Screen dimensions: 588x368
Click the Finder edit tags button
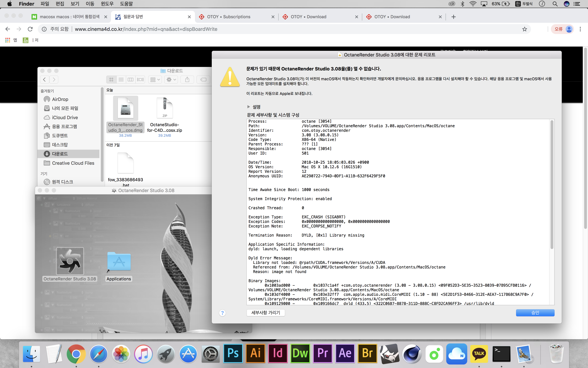click(203, 80)
